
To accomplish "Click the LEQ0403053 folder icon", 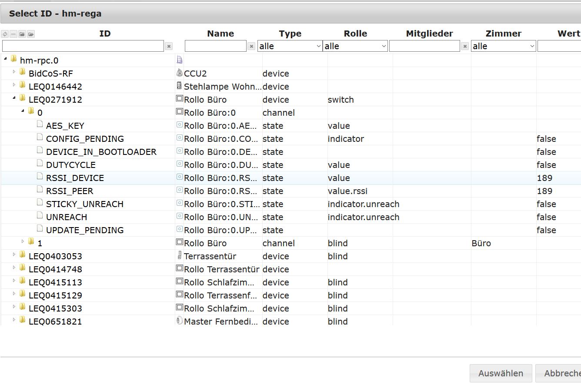I will pyautogui.click(x=23, y=255).
